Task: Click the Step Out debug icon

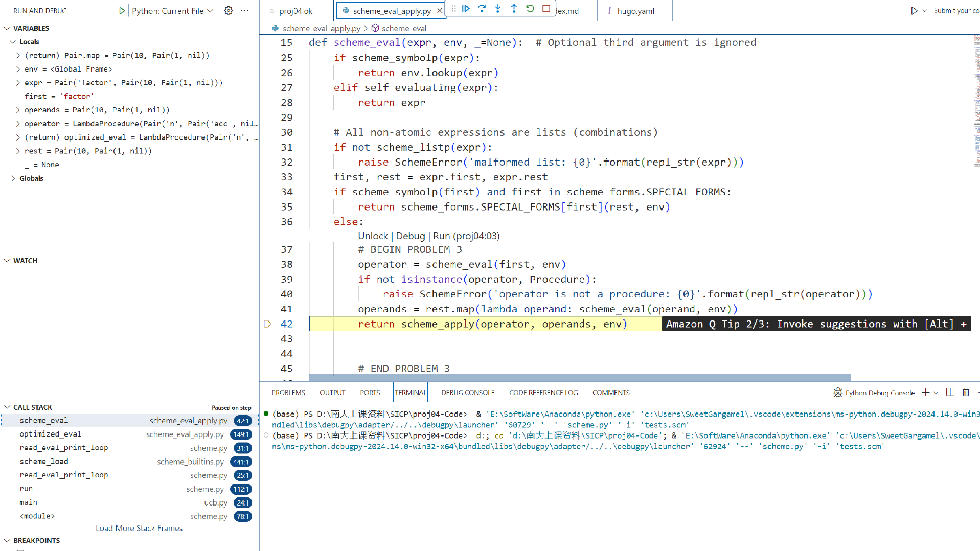Action: [514, 9]
